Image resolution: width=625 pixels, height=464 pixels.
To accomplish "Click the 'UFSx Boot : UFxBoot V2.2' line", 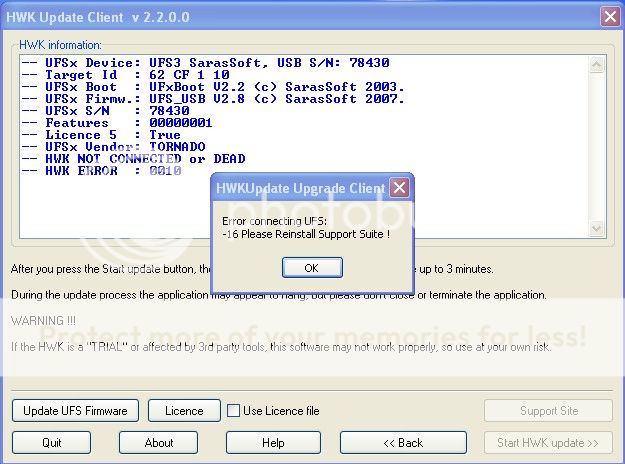I will pyautogui.click(x=213, y=87).
